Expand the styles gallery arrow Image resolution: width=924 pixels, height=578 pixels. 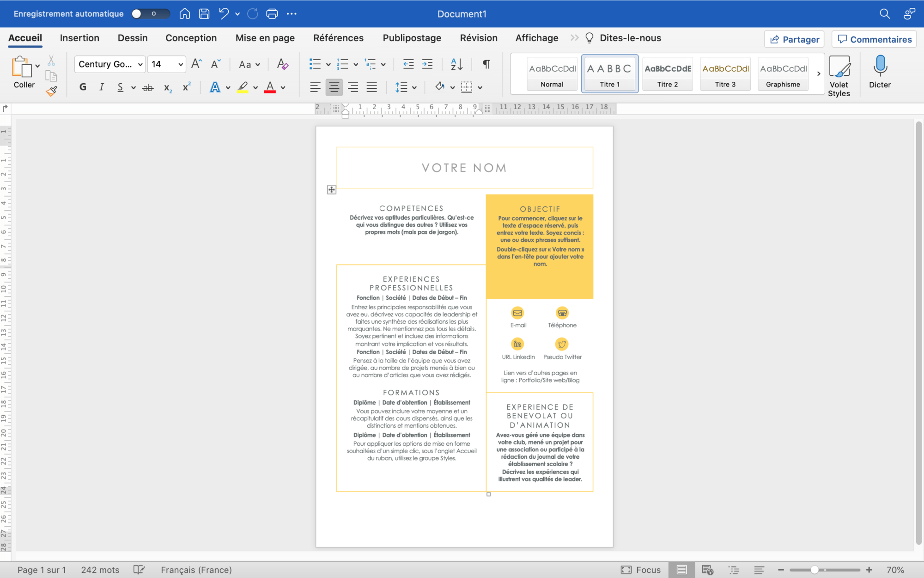point(819,74)
